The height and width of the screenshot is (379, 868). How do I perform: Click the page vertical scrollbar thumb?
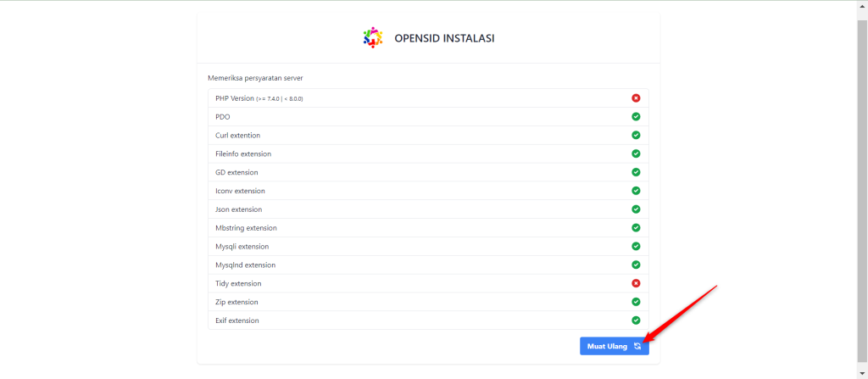(x=862, y=190)
